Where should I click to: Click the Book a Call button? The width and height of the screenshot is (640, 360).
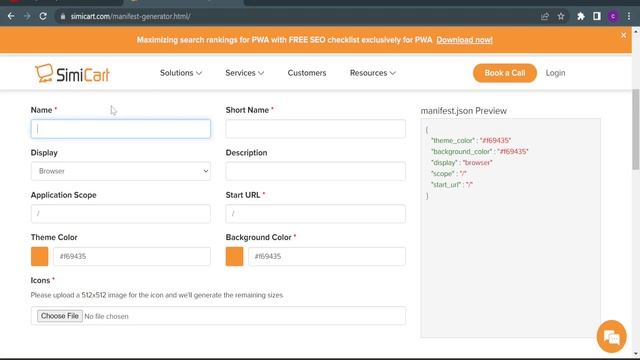point(504,73)
